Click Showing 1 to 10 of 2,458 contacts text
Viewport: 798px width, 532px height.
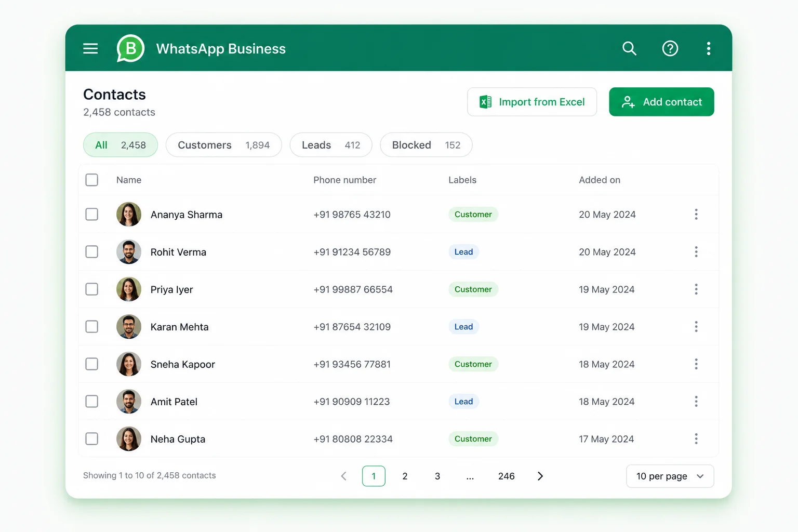pos(150,475)
